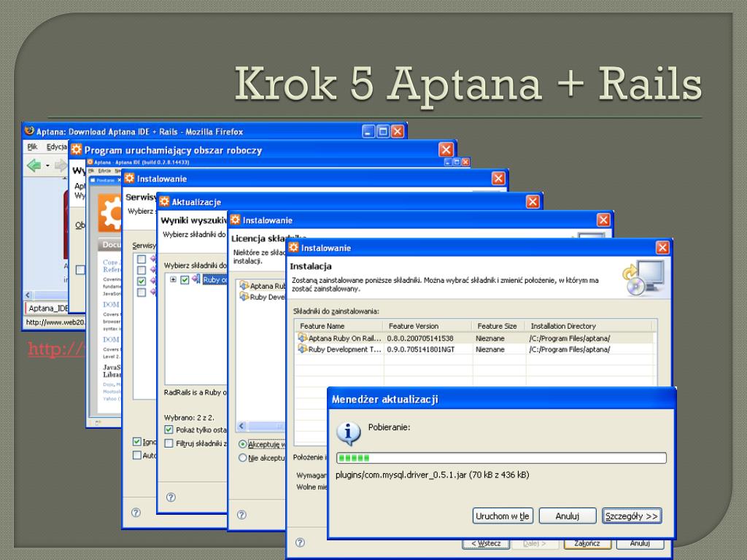747x560 pixels.
Task: Open back history dropdown arrow in Firefox
Action: point(47,166)
